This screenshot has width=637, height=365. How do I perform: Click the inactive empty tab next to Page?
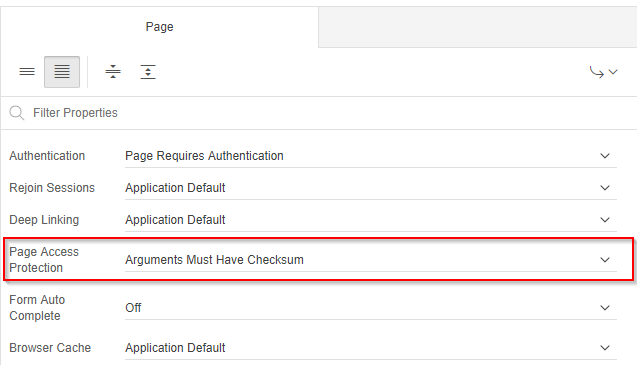tap(478, 27)
